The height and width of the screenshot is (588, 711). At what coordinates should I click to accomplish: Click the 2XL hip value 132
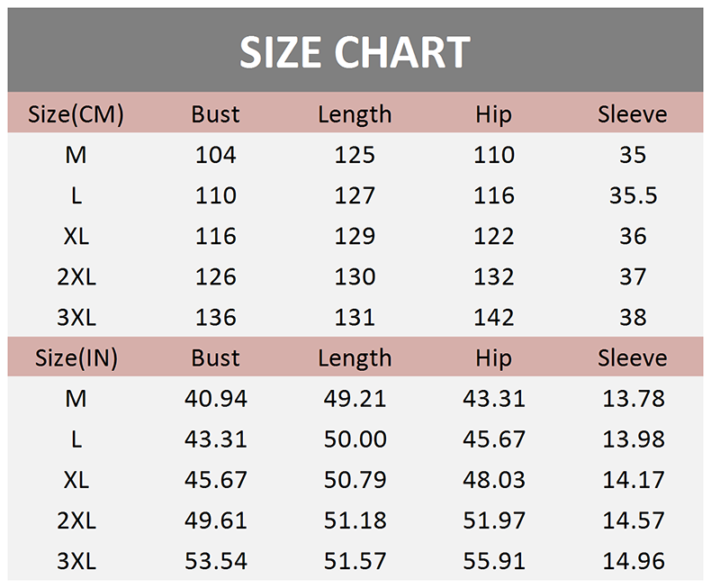[493, 276]
